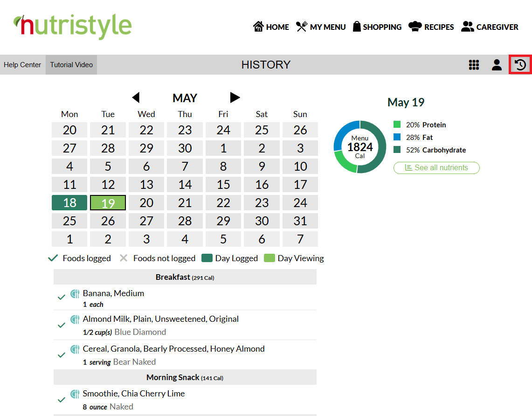Click the Recipes chef hat icon
532x416 pixels.
point(415,27)
